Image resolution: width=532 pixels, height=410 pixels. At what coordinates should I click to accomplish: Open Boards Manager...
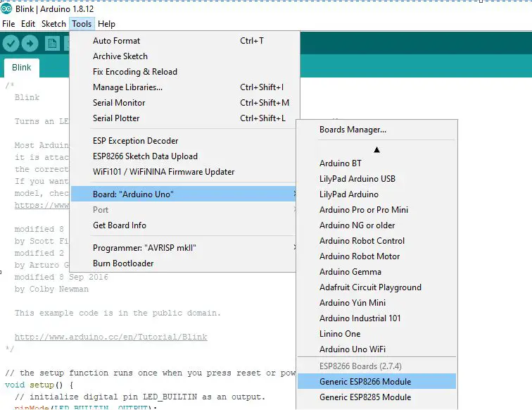click(376, 130)
